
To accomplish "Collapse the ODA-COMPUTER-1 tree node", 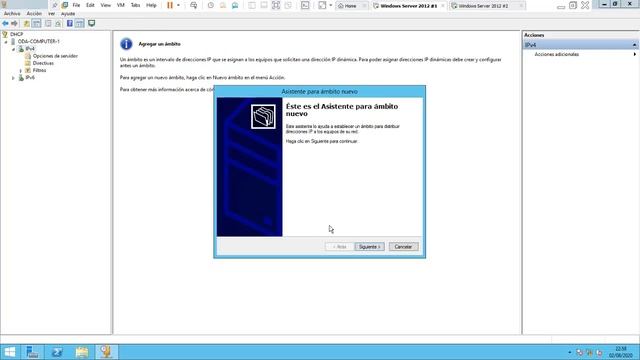I will tap(6, 42).
